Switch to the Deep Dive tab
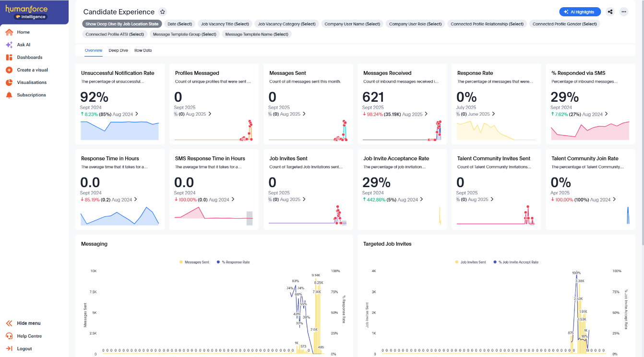 click(x=118, y=50)
